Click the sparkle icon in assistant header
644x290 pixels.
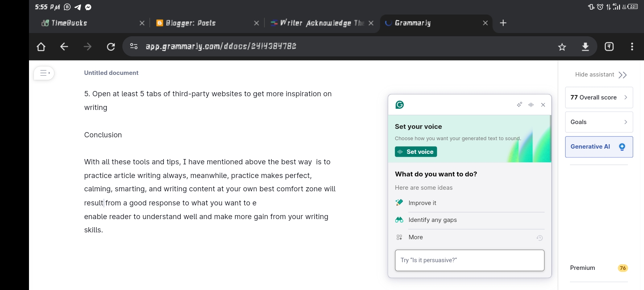pos(519,105)
